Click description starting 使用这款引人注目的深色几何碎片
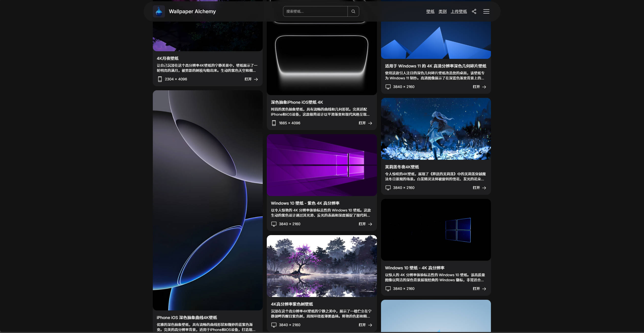 point(435,76)
